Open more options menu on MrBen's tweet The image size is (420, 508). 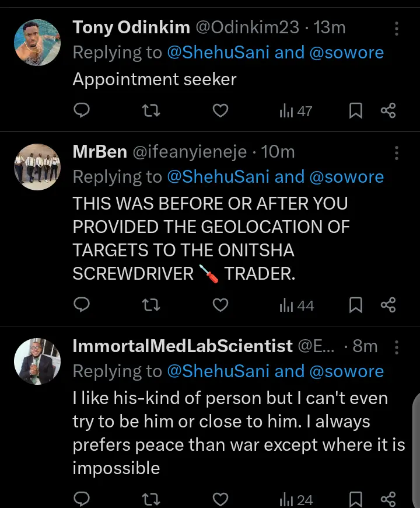click(397, 153)
